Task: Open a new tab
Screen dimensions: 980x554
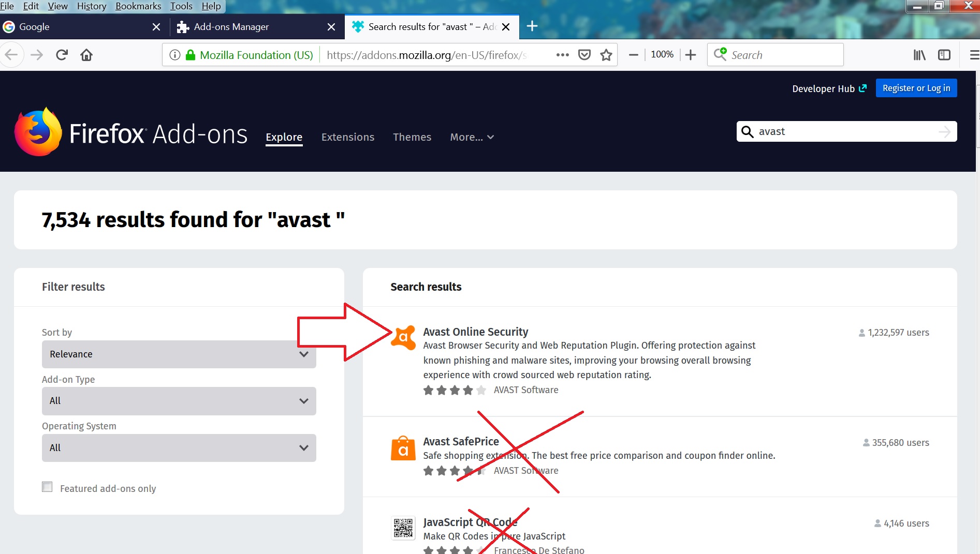Action: coord(532,26)
